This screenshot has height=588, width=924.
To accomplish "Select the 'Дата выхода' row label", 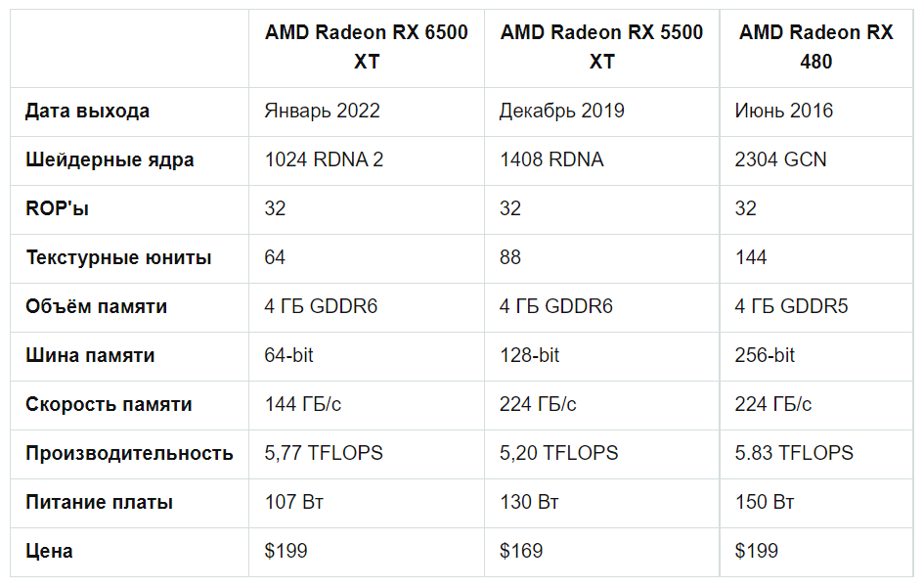I will click(88, 111).
